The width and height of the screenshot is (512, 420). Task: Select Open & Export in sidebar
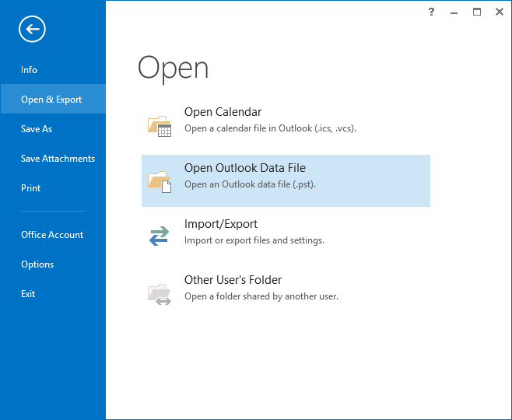pyautogui.click(x=51, y=100)
